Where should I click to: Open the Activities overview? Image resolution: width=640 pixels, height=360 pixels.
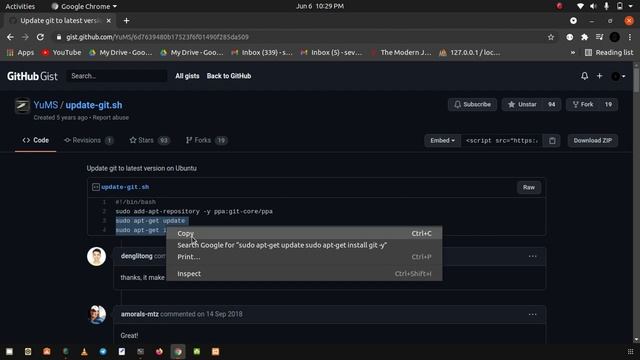click(20, 6)
